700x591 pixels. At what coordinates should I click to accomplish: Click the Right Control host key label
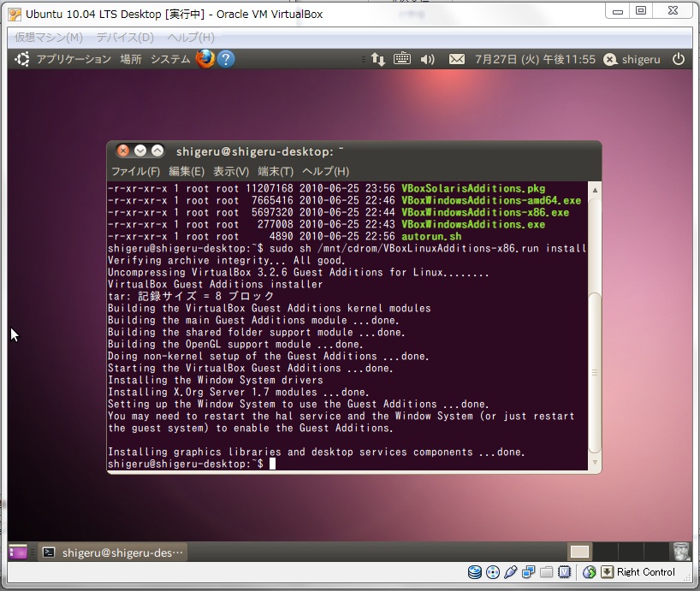pos(645,572)
